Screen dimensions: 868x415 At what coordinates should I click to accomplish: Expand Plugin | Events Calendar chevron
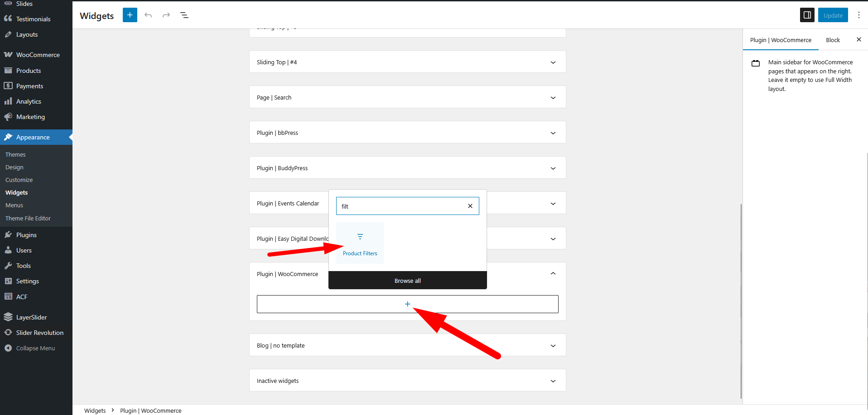point(553,204)
